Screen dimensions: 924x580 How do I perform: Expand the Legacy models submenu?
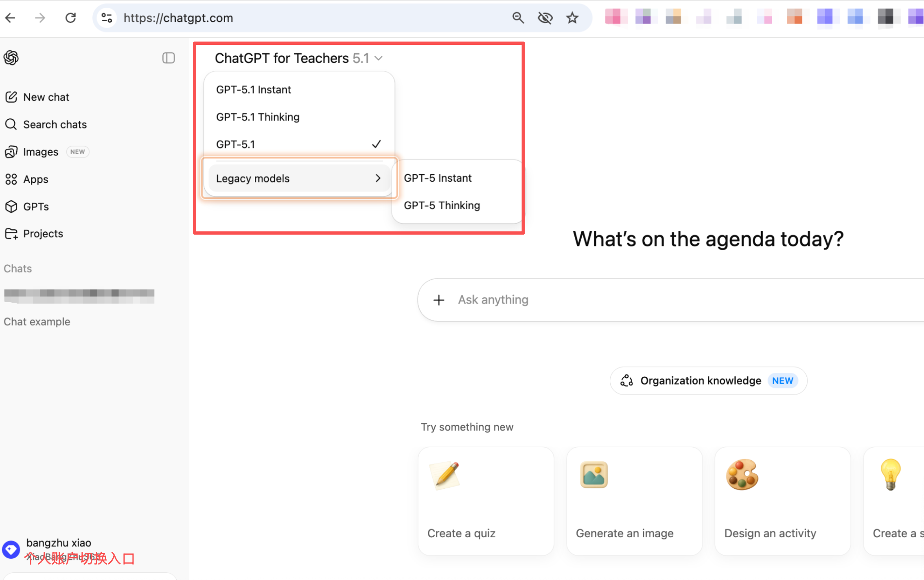pyautogui.click(x=299, y=178)
